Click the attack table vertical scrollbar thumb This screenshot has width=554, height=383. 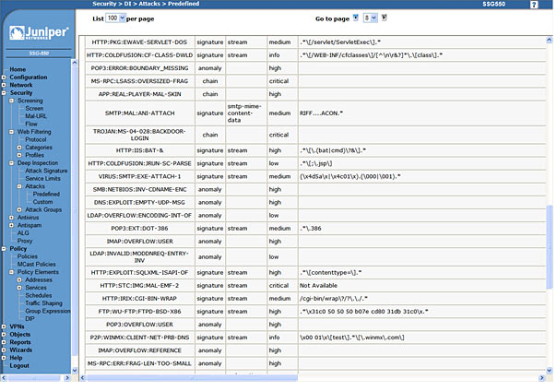click(x=549, y=247)
